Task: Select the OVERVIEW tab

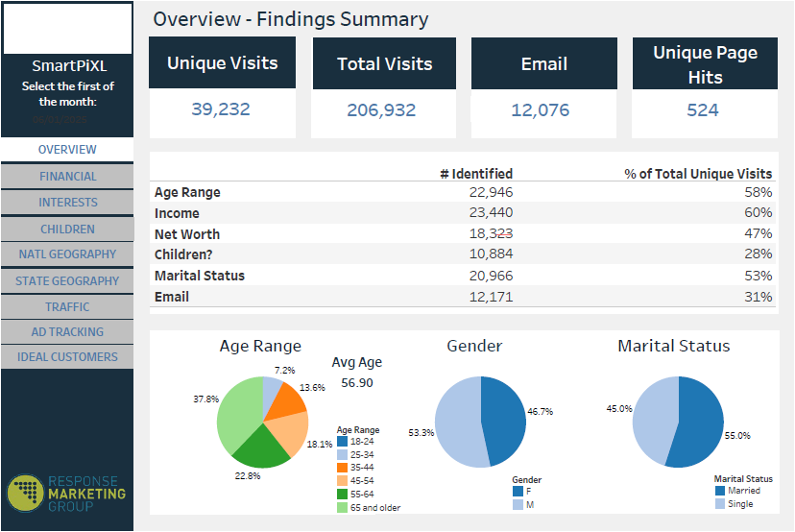Action: click(x=67, y=150)
